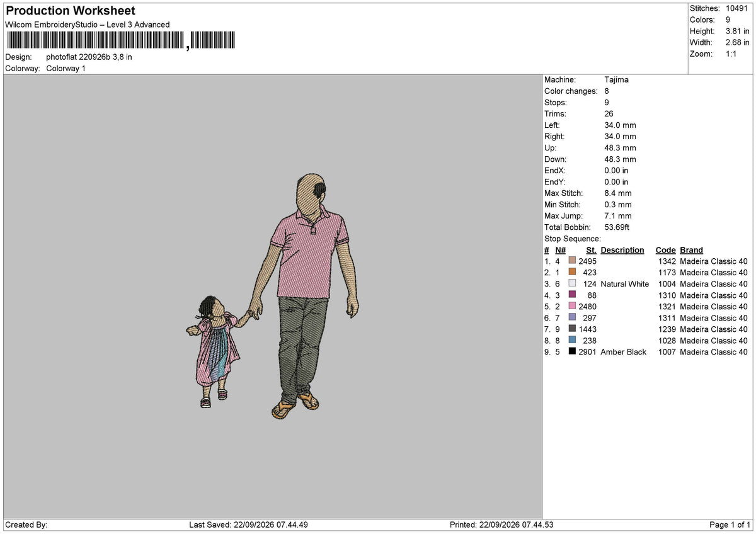The height and width of the screenshot is (534, 756).
Task: Click the Max Jump value '7.1 mm'
Action: pos(618,216)
